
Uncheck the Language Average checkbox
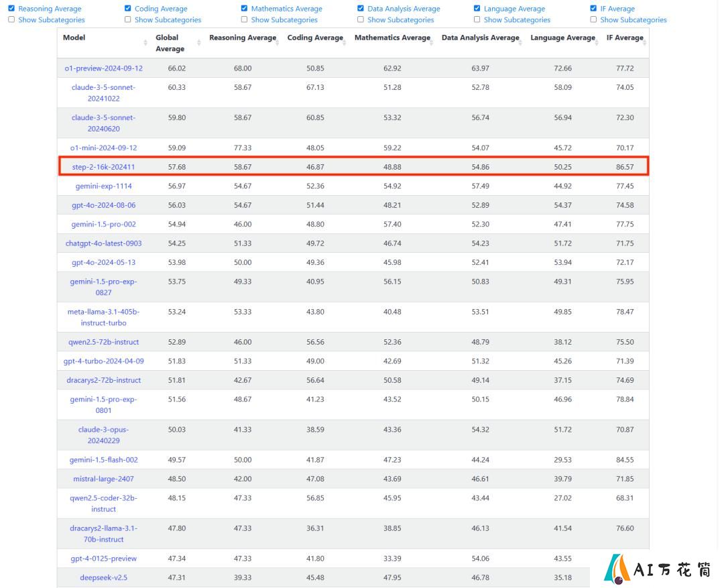(x=477, y=8)
